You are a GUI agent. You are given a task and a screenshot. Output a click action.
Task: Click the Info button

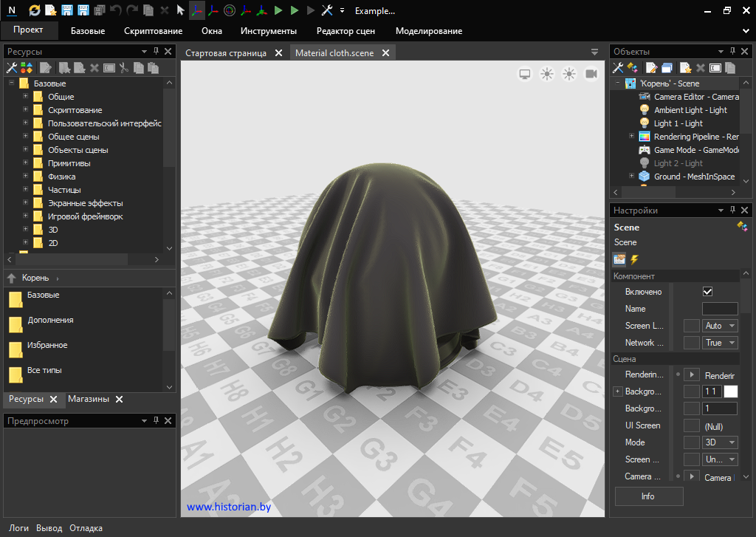pyautogui.click(x=648, y=496)
